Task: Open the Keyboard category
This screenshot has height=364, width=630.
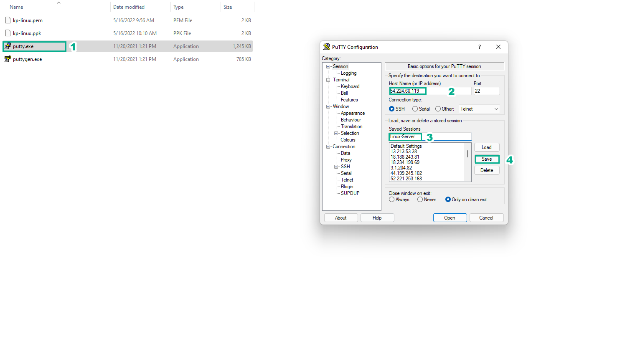Action: (350, 86)
